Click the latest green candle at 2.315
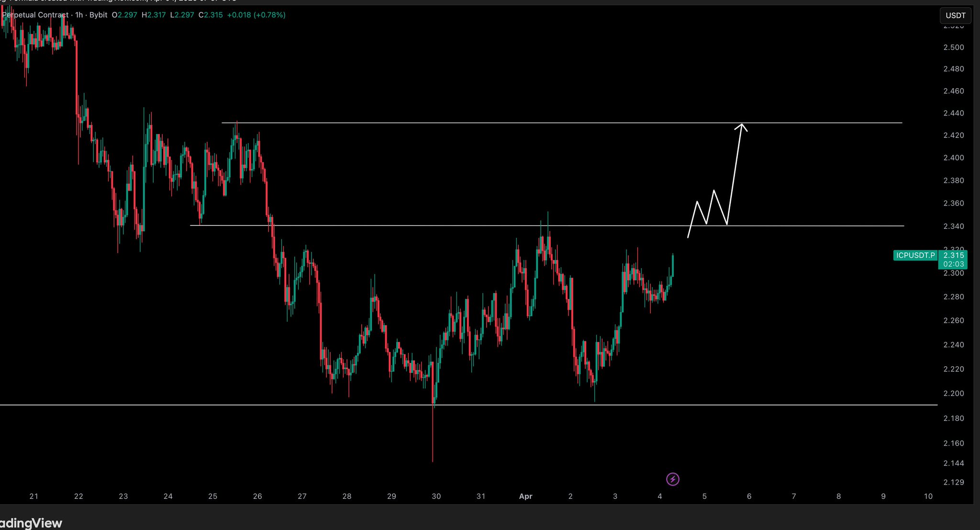This screenshot has width=980, height=530. [x=673, y=266]
